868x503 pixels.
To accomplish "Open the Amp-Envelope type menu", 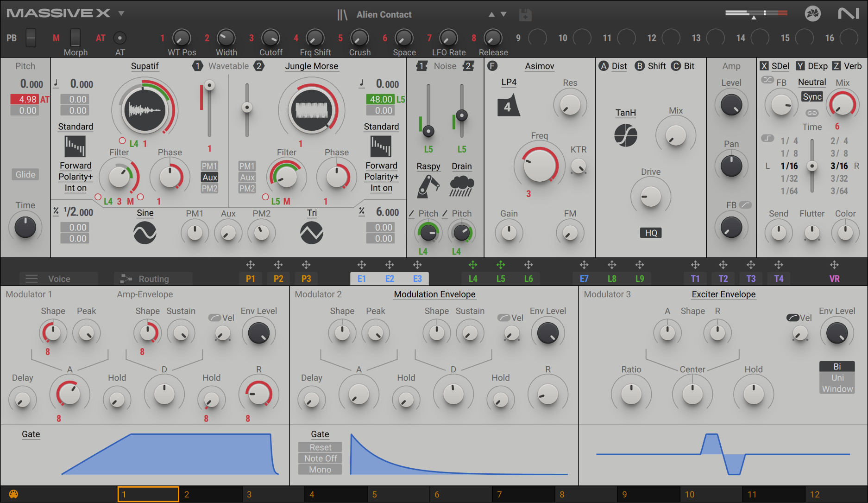I will (x=145, y=294).
